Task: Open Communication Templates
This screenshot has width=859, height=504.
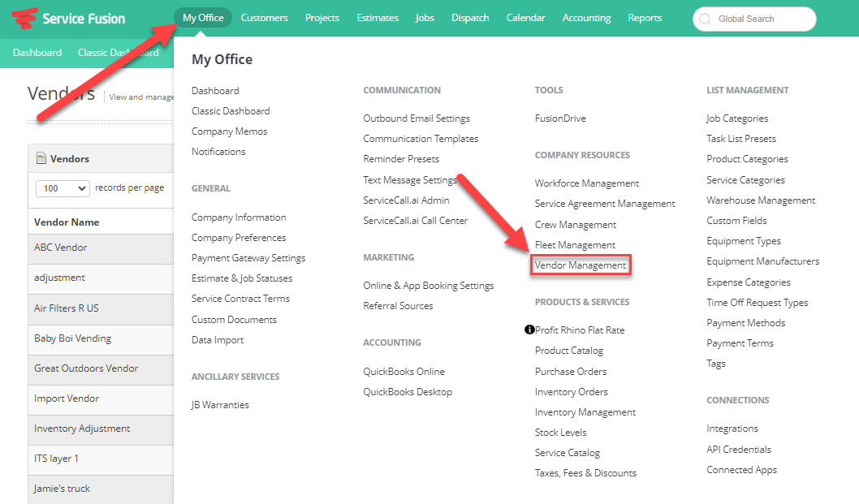Action: point(421,139)
